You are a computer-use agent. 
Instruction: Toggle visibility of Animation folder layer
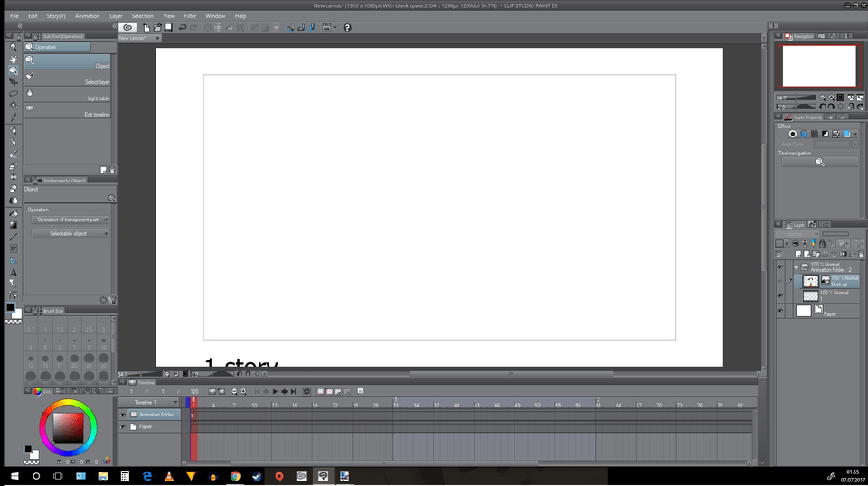[780, 266]
